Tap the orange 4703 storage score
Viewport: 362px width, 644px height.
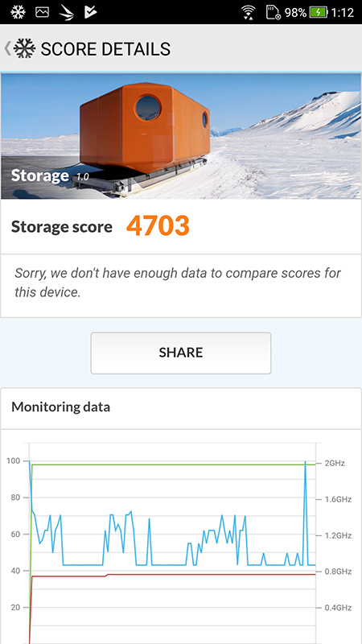158,225
